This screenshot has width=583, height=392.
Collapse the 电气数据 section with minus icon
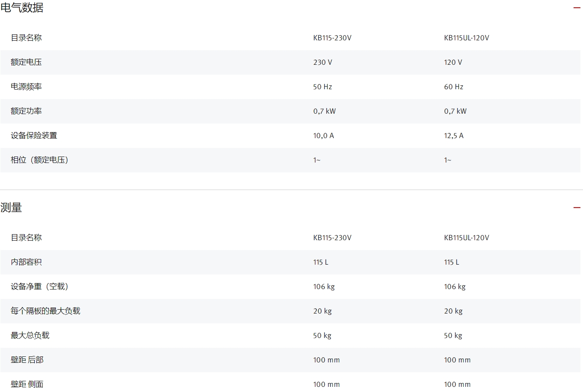point(577,8)
